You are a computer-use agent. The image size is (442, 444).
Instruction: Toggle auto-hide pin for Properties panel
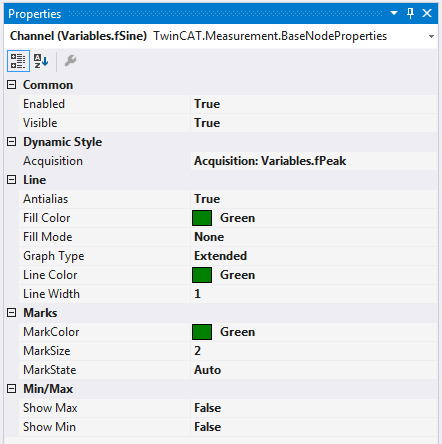tap(410, 13)
